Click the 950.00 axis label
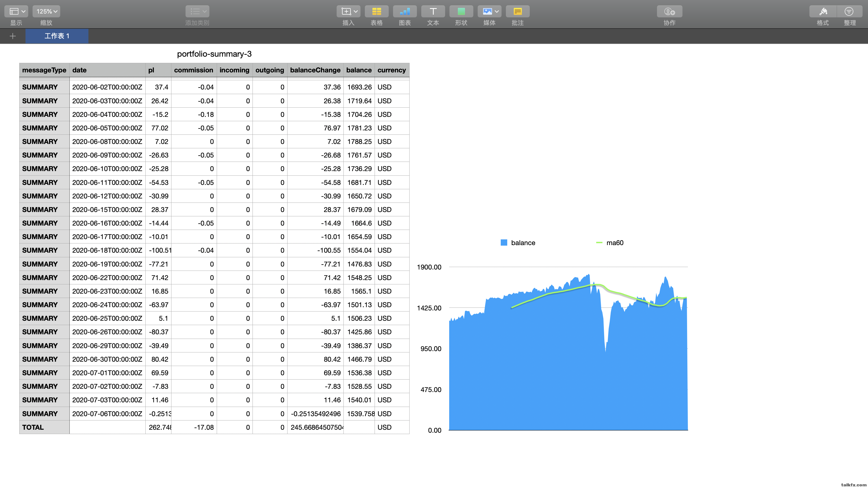Viewport: 868px width, 488px height. (431, 349)
